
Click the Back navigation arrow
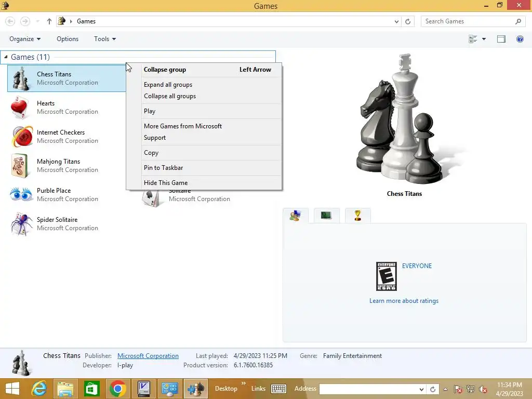[x=10, y=21]
